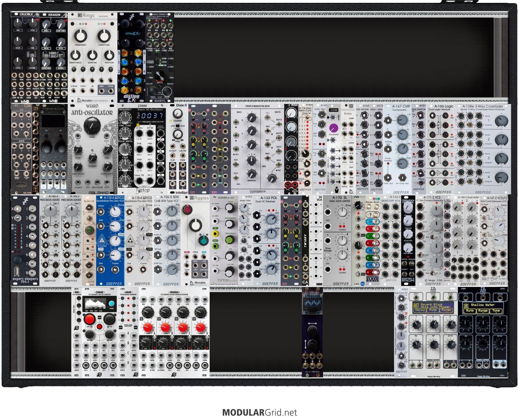Select the Zadar quadruple envelope generator module
Viewport: 520px width, 420px height.
(99, 332)
